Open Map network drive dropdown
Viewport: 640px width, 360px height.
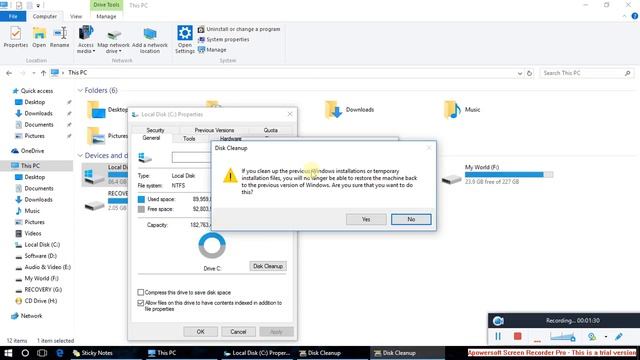tap(113, 41)
